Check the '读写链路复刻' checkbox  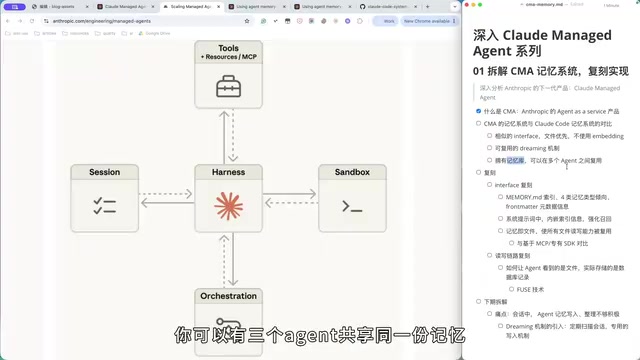click(489, 255)
